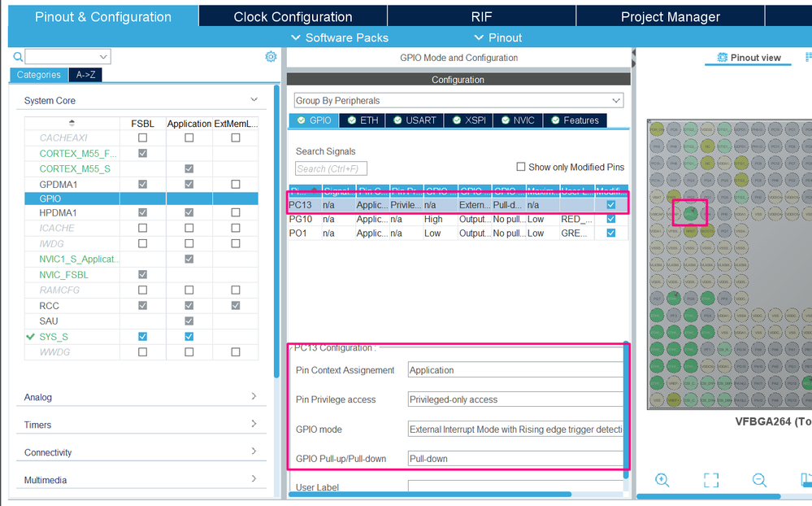Open the Pin Context Assignement combo box
The width and height of the screenshot is (812, 506).
click(x=516, y=370)
